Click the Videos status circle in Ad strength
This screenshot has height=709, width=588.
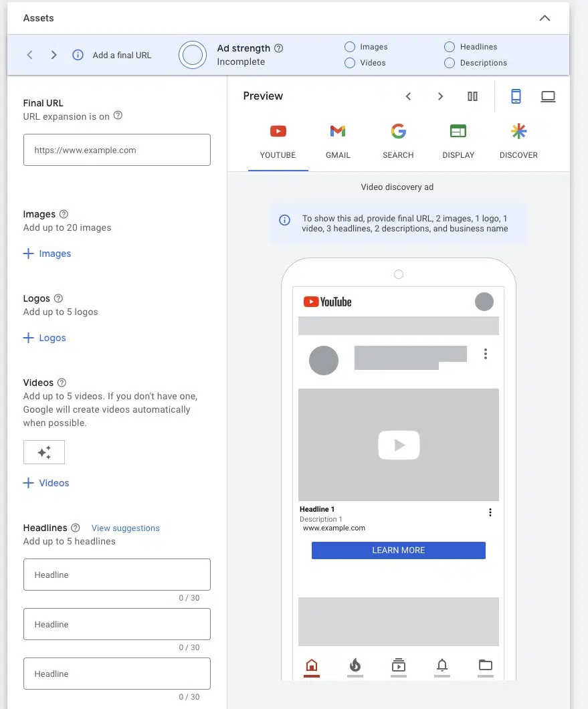click(x=349, y=62)
